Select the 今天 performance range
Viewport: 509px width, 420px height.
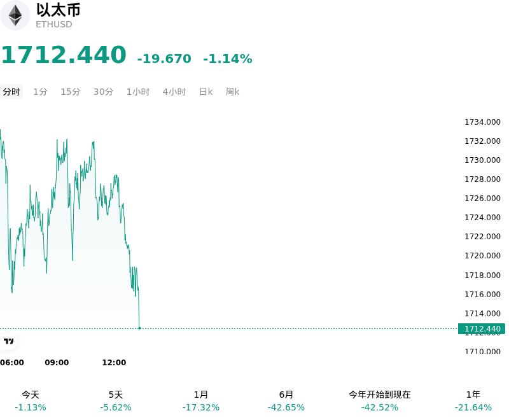click(x=31, y=401)
